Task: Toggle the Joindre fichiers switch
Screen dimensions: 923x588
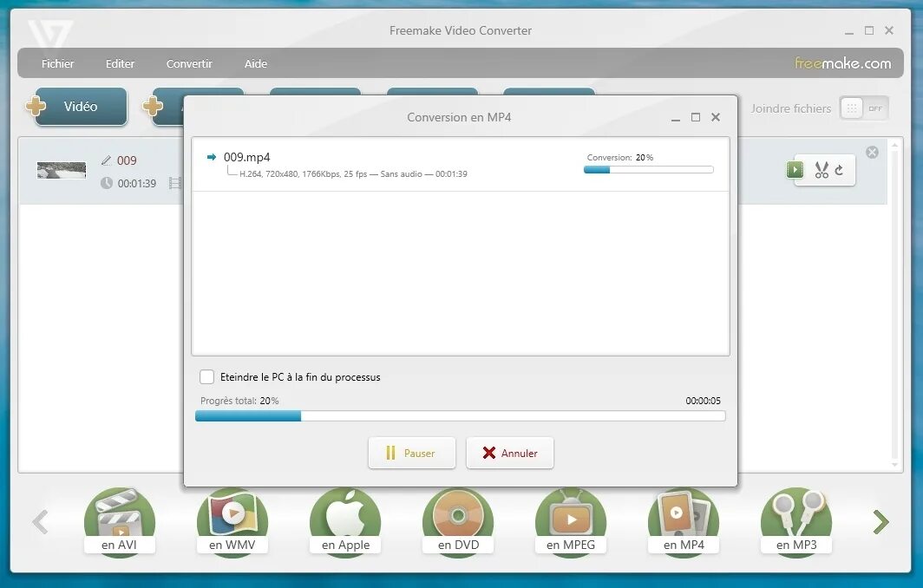Action: (863, 108)
